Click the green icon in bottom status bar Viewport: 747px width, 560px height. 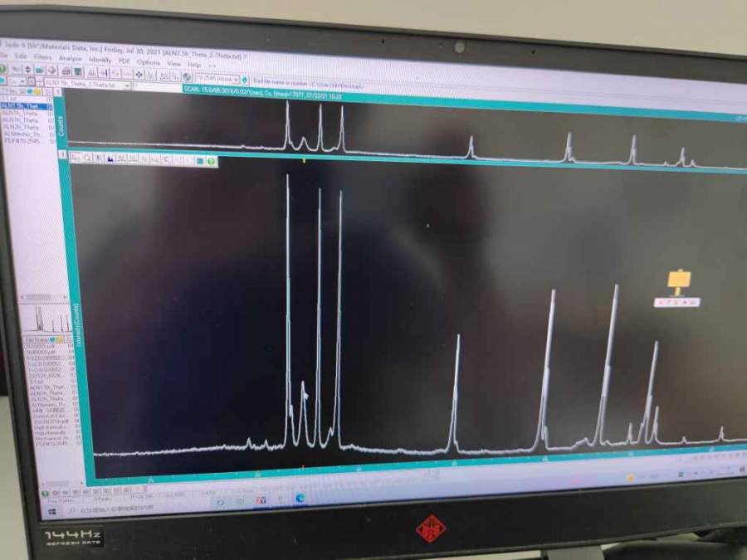point(46,493)
